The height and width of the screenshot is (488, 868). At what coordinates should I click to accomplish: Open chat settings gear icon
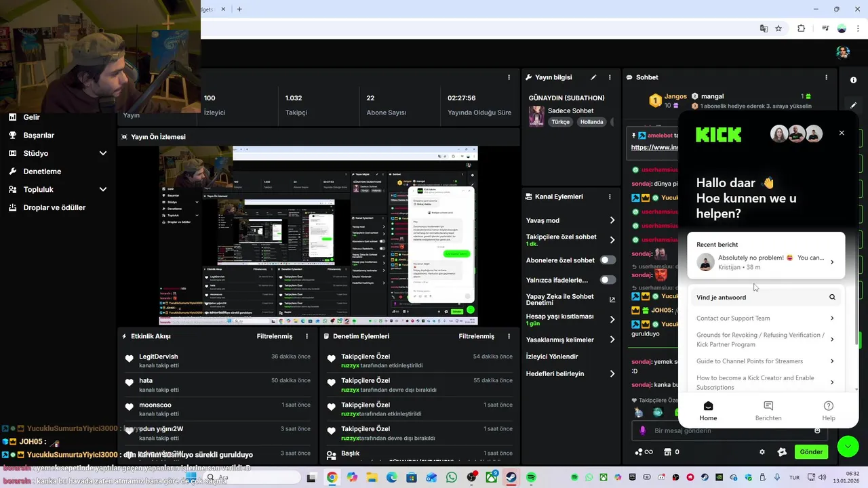(x=762, y=452)
